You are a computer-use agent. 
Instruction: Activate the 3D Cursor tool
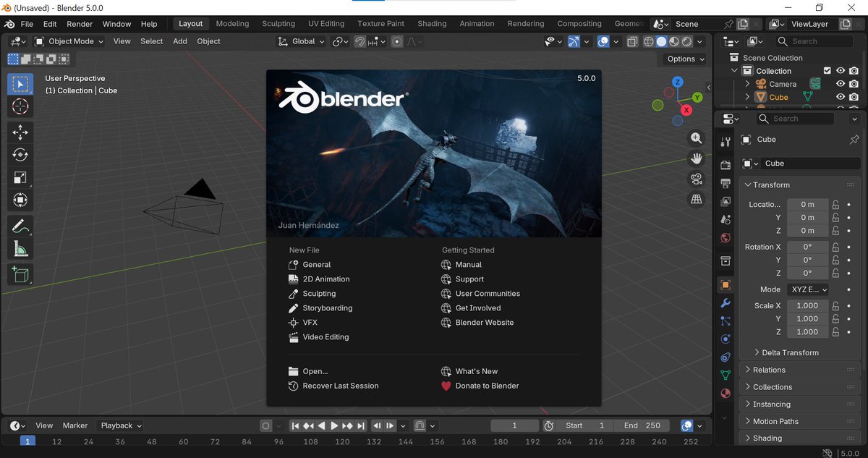pos(20,107)
